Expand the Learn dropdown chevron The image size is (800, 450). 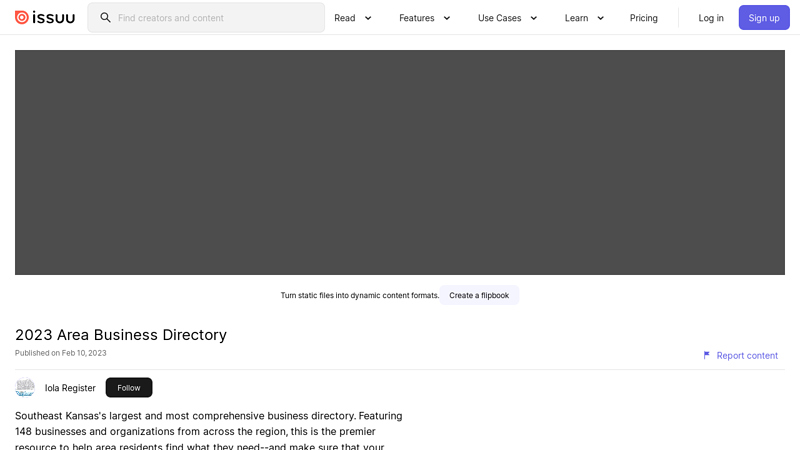pyautogui.click(x=601, y=18)
